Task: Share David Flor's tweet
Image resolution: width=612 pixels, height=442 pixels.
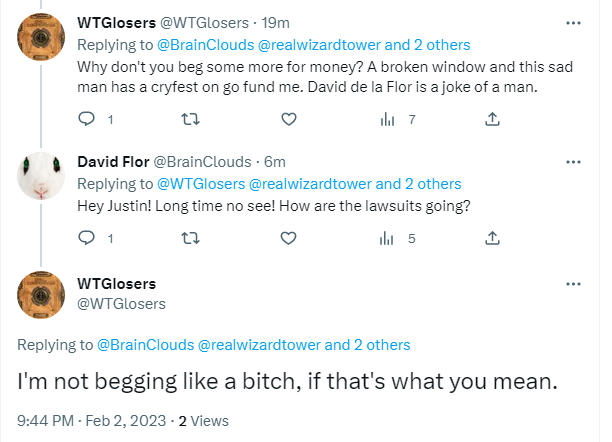Action: pyautogui.click(x=492, y=237)
